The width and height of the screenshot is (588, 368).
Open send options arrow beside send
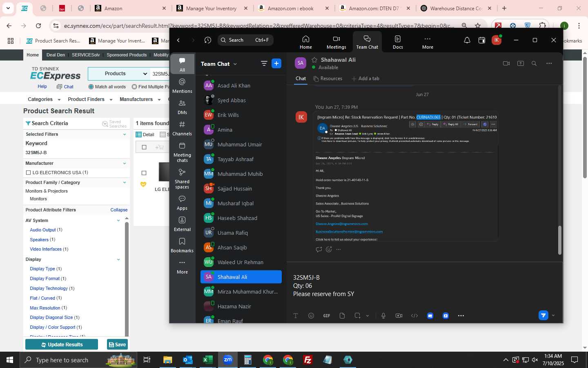553,315
